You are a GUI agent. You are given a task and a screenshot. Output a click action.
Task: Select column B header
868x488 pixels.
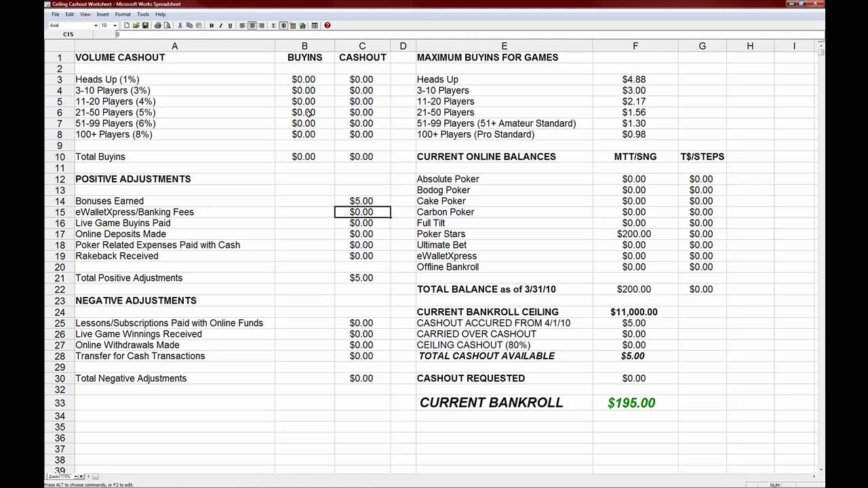coord(304,46)
